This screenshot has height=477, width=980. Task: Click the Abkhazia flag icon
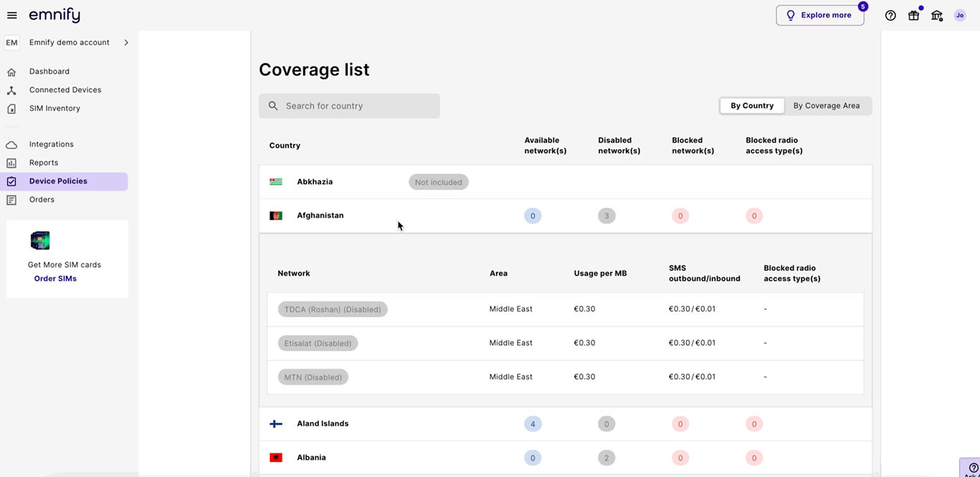click(x=276, y=182)
